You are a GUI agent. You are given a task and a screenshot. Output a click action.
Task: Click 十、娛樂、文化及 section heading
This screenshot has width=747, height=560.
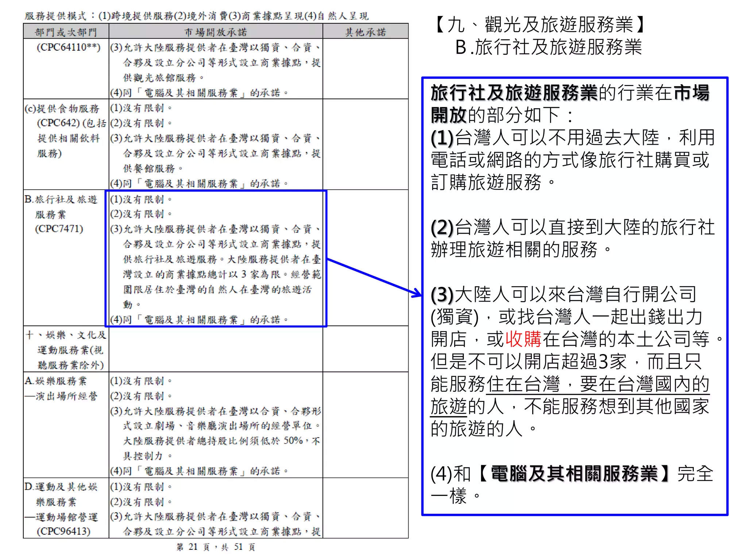(66, 335)
